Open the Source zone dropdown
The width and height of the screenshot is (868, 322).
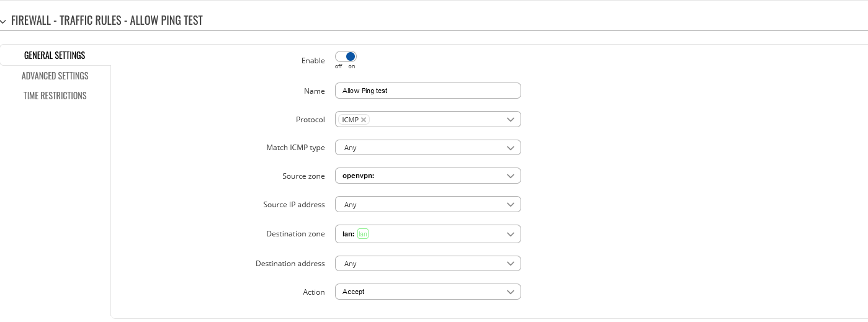[x=427, y=176]
